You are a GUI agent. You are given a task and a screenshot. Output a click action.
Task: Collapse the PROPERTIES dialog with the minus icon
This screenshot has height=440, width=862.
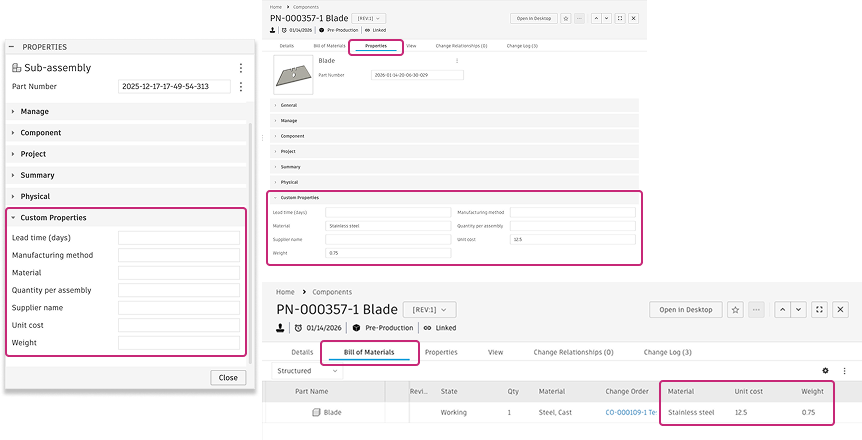(x=12, y=47)
